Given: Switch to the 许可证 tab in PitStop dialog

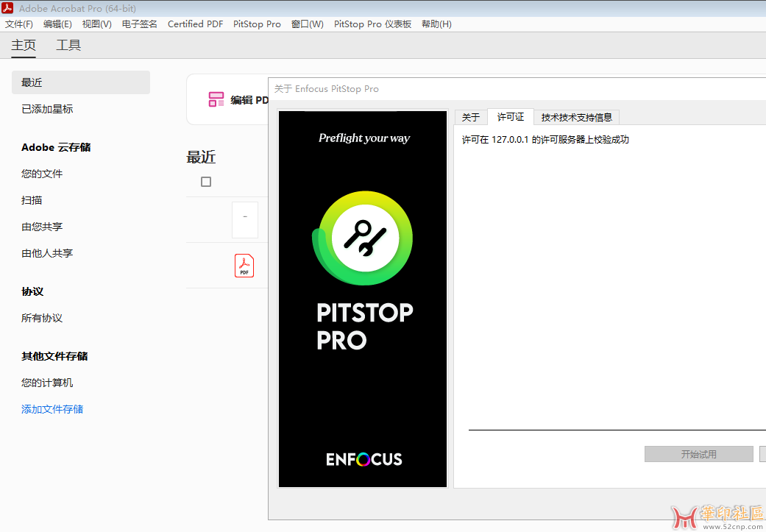Looking at the screenshot, I should point(511,117).
